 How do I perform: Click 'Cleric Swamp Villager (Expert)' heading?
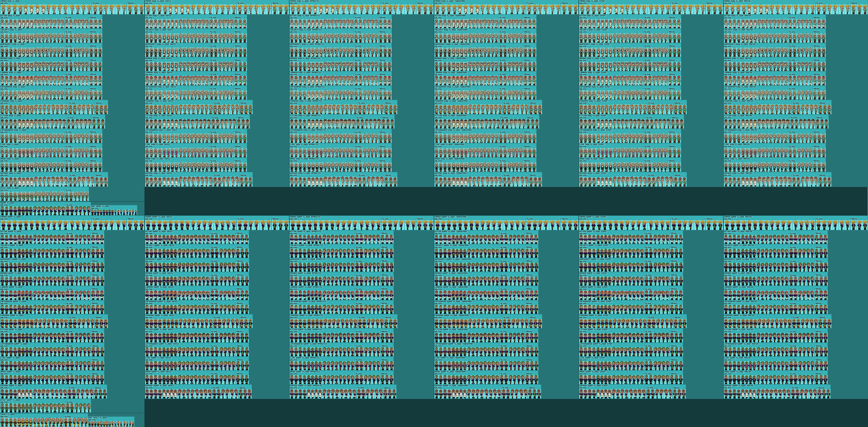[x=592, y=358]
